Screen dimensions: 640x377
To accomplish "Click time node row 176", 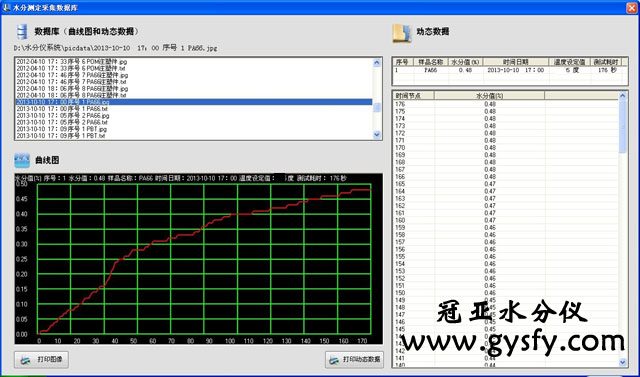I will point(506,104).
